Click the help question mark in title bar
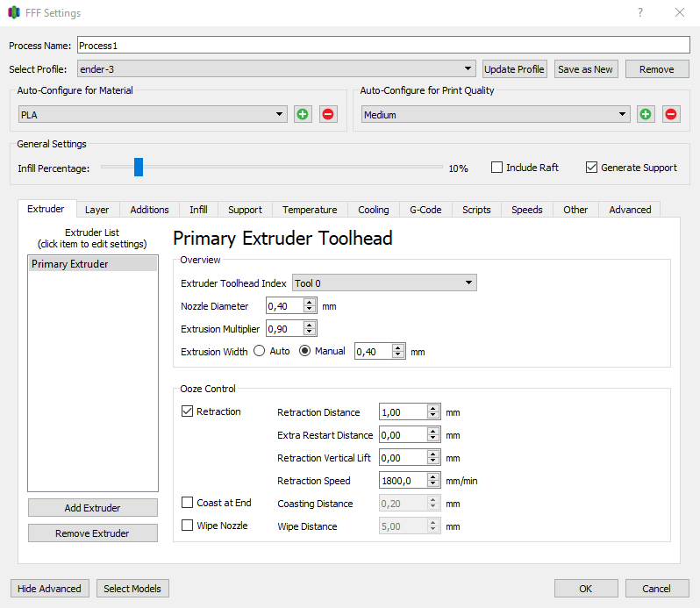This screenshot has height=608, width=700. click(640, 12)
